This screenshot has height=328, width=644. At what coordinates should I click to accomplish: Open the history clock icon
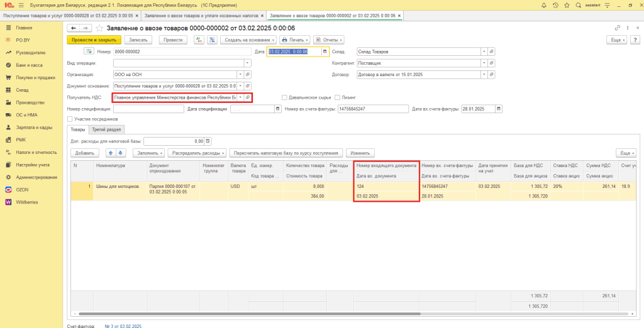coord(555,5)
